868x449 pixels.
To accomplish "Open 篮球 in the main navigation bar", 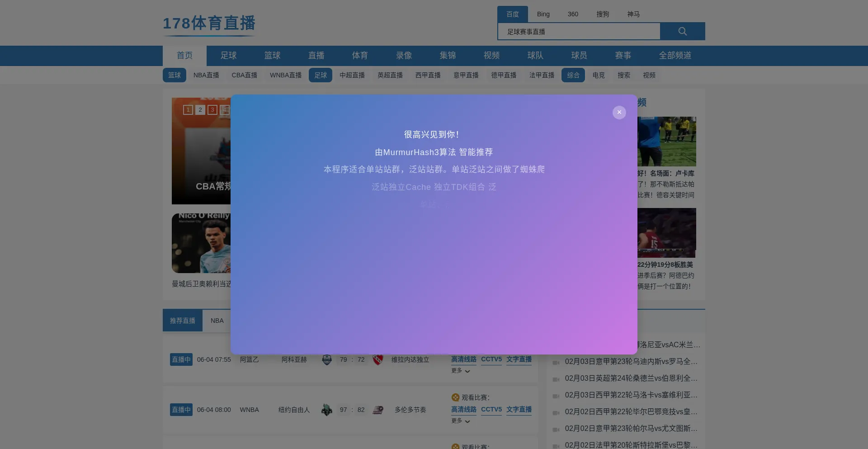I will [272, 55].
